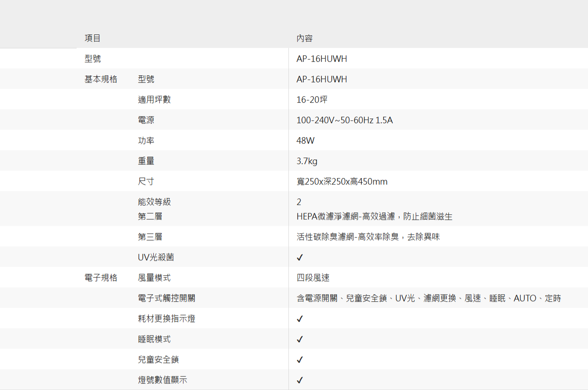Click the 兒童安全鎖 checkmark

300,360
